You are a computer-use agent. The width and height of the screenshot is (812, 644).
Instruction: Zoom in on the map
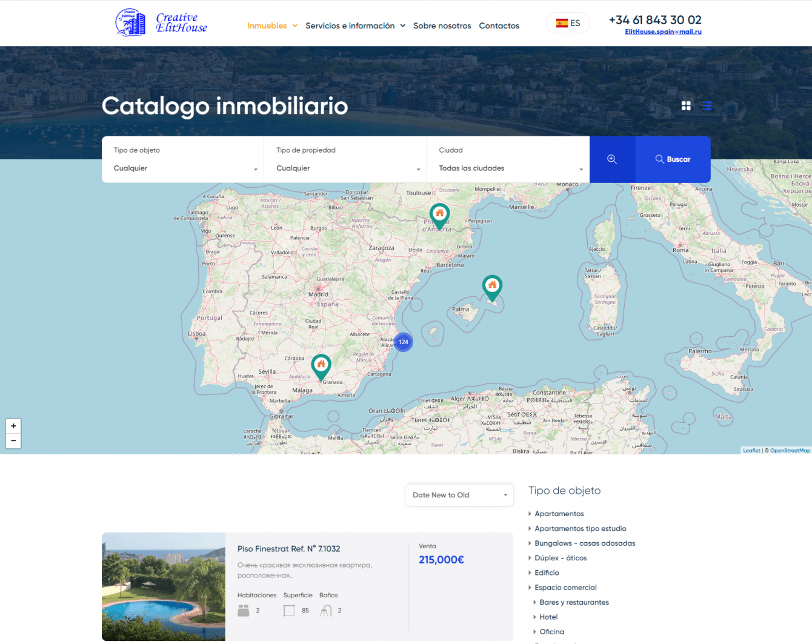coord(13,426)
